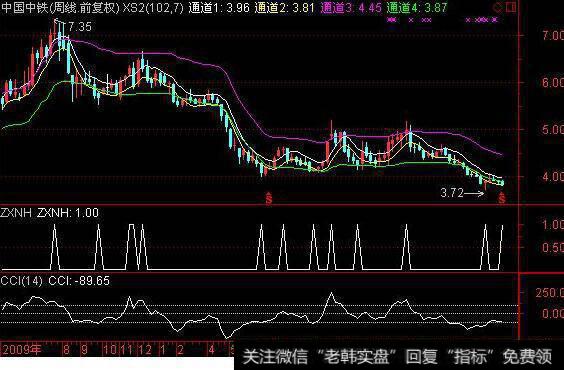Click the ZXNH: 1.00 value readout
Viewport: 564px width, 370px height.
coord(68,213)
